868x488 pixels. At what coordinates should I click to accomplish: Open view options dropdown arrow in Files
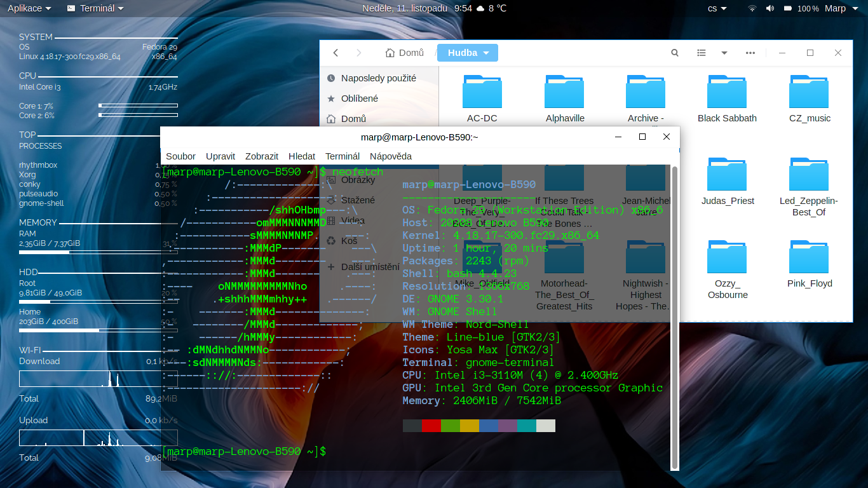[x=724, y=53]
